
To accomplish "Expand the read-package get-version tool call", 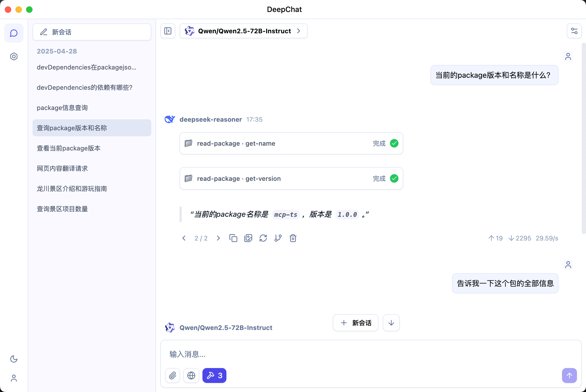I will tap(291, 179).
